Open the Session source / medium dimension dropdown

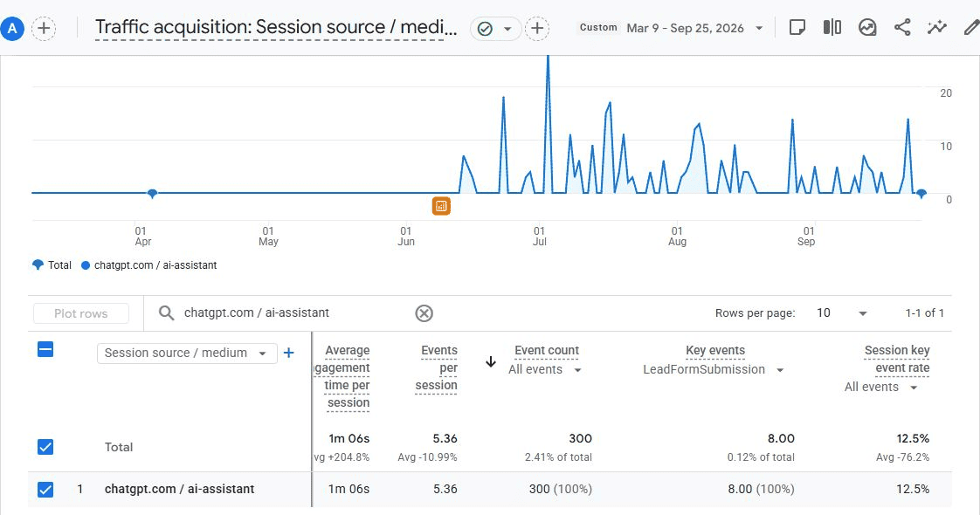187,353
